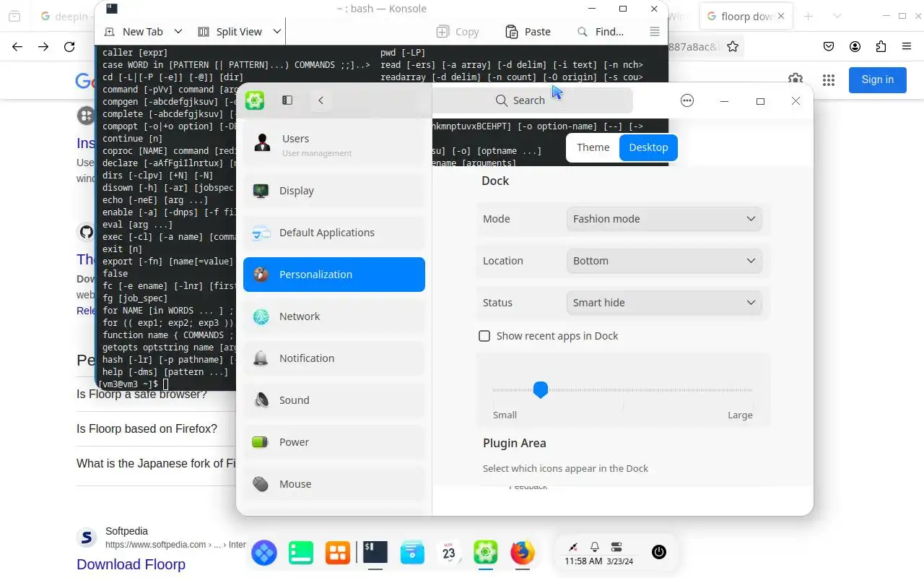Screen dimensions: 924x578
Task: Open the quick settings toggles tray icon
Action: tap(616, 547)
